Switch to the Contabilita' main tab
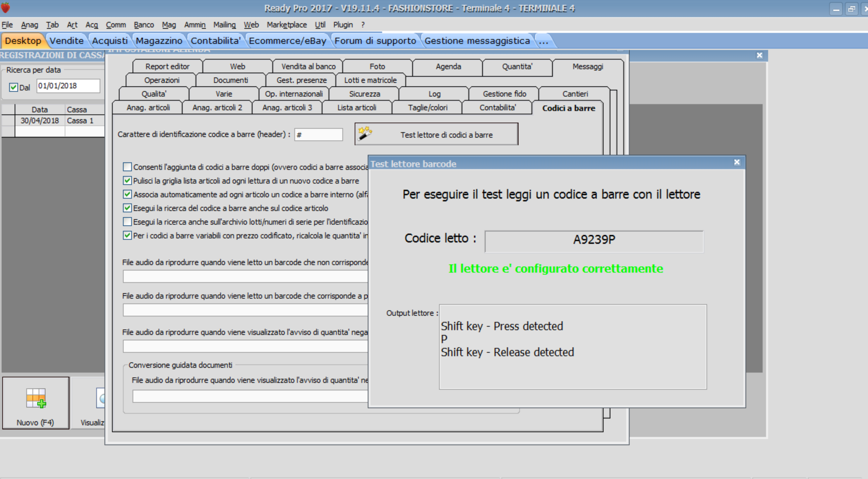This screenshot has height=479, width=868. pos(216,41)
